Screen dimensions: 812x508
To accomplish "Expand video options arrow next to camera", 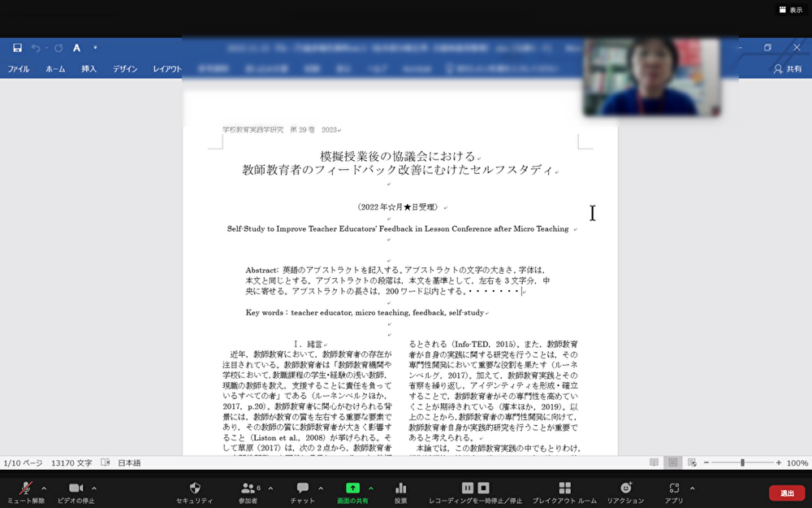I will point(94,488).
